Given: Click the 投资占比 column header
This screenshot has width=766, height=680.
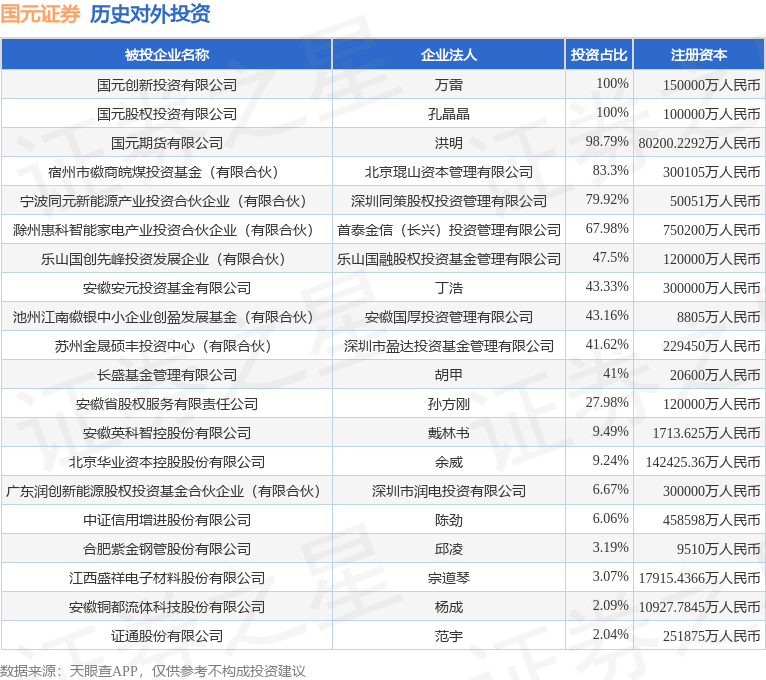Looking at the screenshot, I should pyautogui.click(x=599, y=55).
